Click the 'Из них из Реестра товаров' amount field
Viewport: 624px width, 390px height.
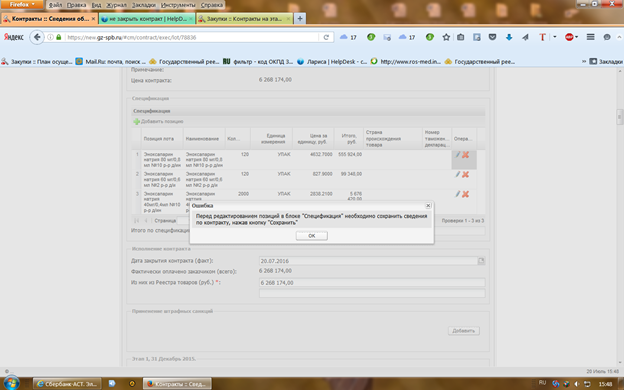tap(372, 283)
